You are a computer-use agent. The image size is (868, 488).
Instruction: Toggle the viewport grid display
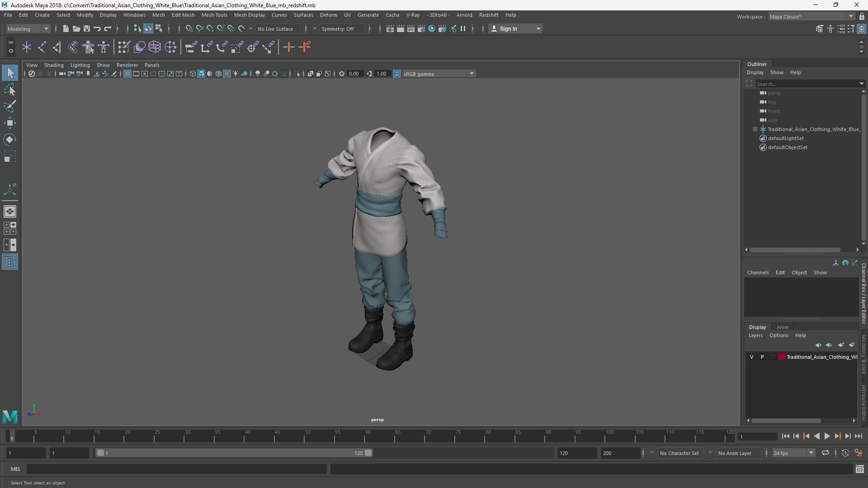tap(127, 74)
